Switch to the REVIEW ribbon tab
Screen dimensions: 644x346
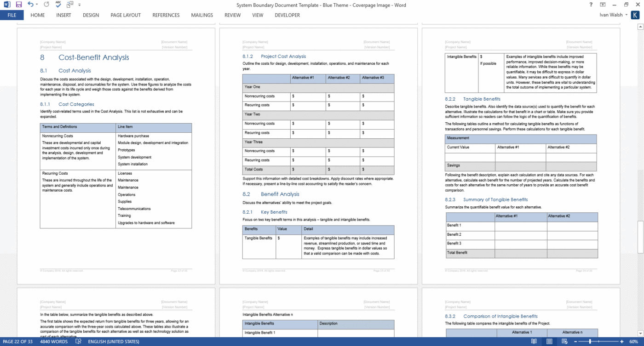click(232, 15)
